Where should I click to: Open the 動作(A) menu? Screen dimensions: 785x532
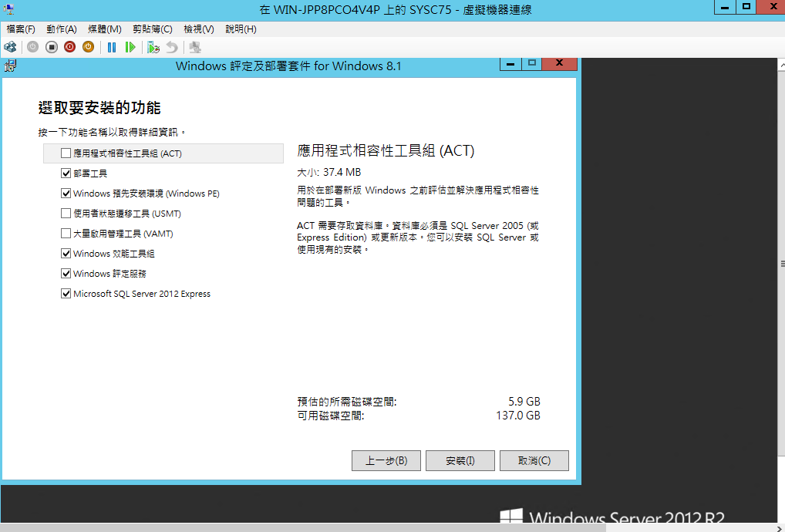61,29
